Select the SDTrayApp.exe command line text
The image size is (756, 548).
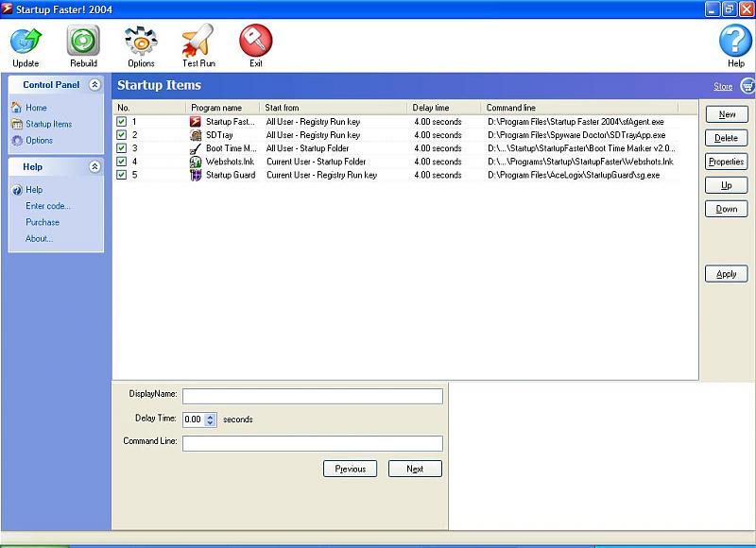[576, 135]
